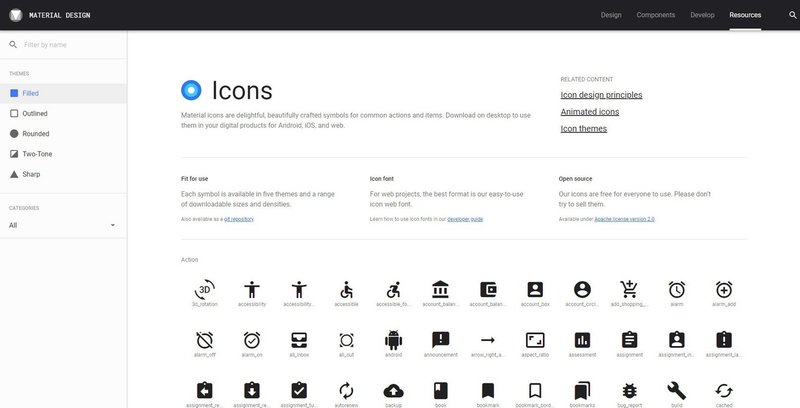Choose the aspect_ratio icon
Screen dimensions: 800x408
point(535,340)
